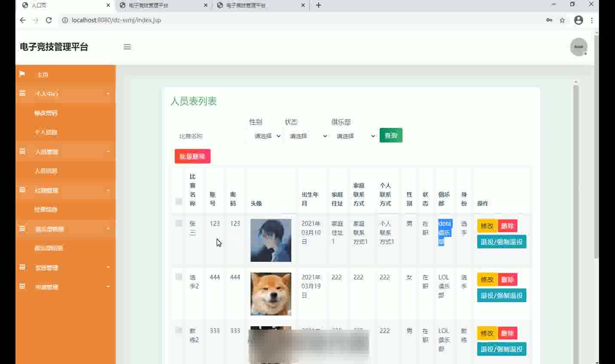Image resolution: width=615 pixels, height=364 pixels.
Task: Collapse the 经理管理 sidebar menu
Action: tap(65, 190)
